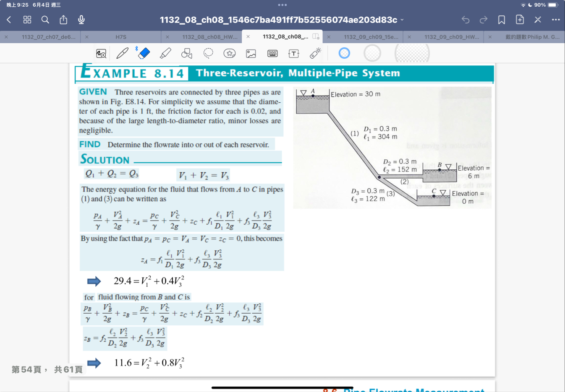Viewport: 565px width, 392px height.
Task: Close the Philip M. G tab
Action: 490,37
